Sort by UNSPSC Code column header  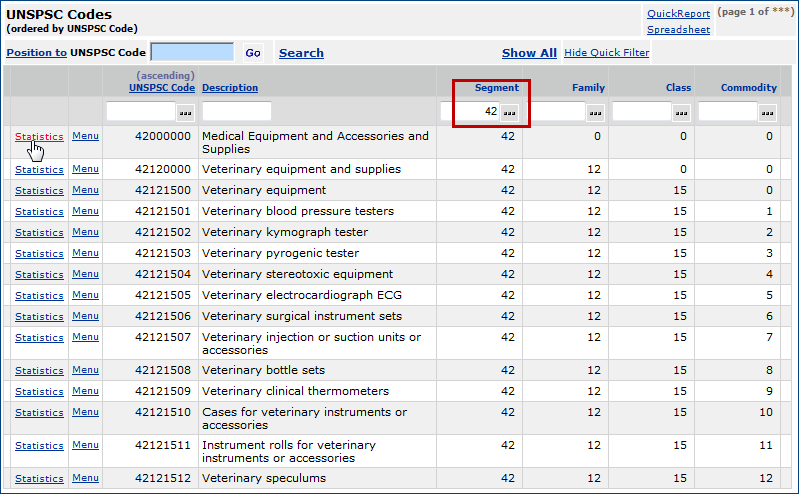(162, 88)
